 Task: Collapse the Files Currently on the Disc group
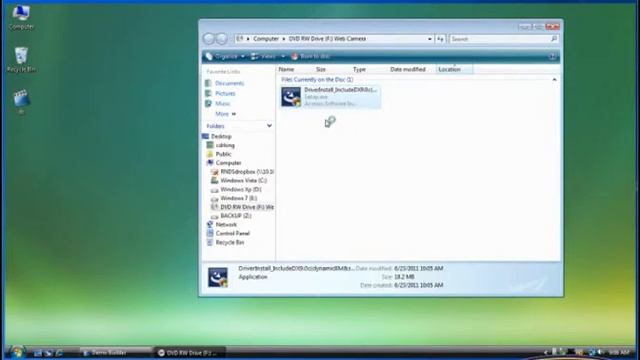554,80
